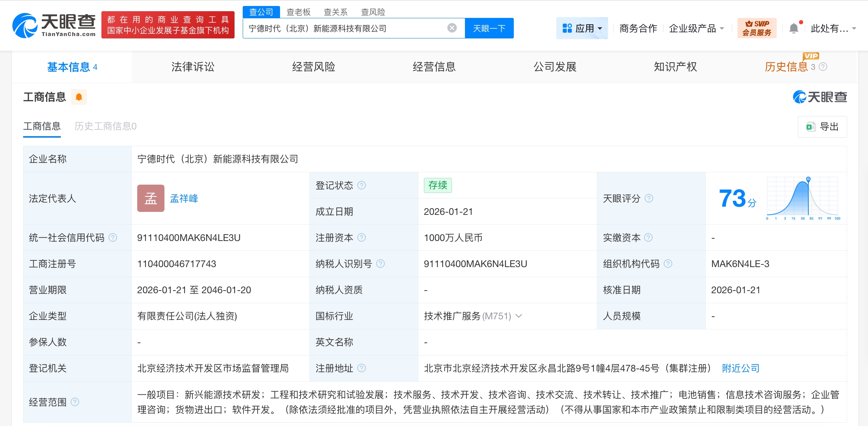Switch to 历史工商信息 tab
This screenshot has width=868, height=426.
[106, 126]
